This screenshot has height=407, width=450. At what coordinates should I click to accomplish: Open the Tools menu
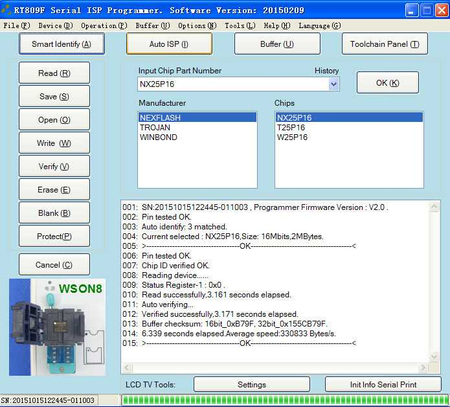240,26
